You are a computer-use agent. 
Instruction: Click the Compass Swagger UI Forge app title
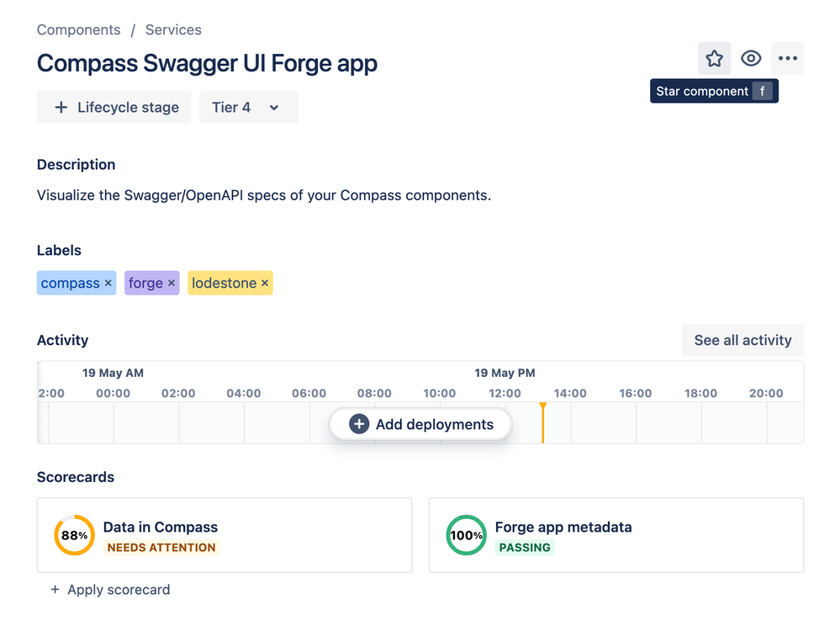207,63
